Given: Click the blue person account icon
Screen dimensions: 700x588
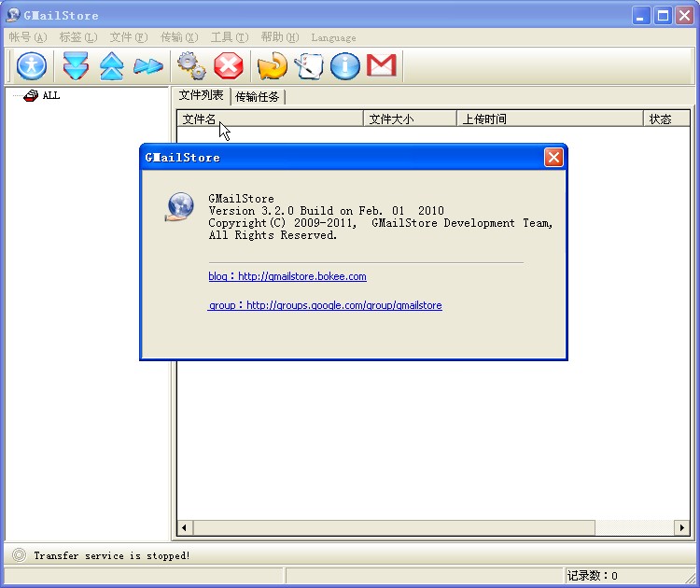Looking at the screenshot, I should tap(32, 65).
